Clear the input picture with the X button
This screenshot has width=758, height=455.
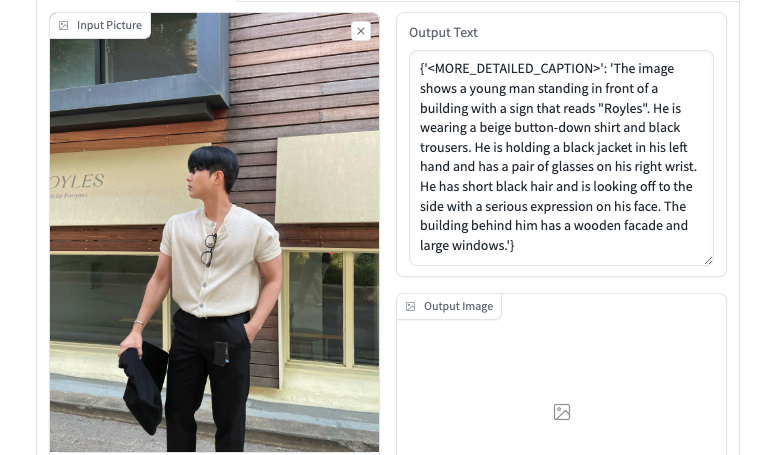[361, 31]
